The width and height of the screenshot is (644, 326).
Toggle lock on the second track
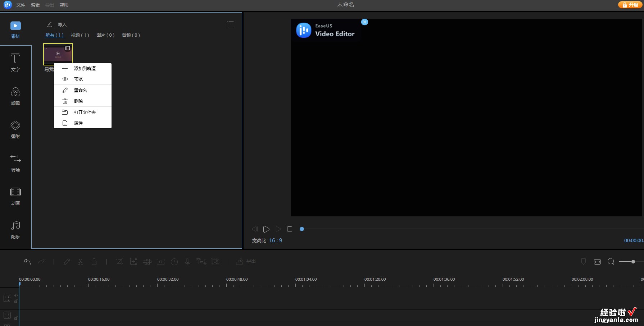click(16, 318)
